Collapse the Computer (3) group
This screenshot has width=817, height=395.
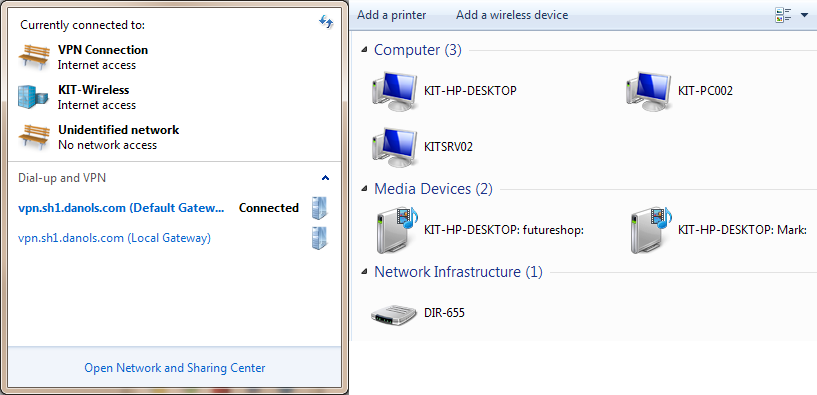click(365, 50)
